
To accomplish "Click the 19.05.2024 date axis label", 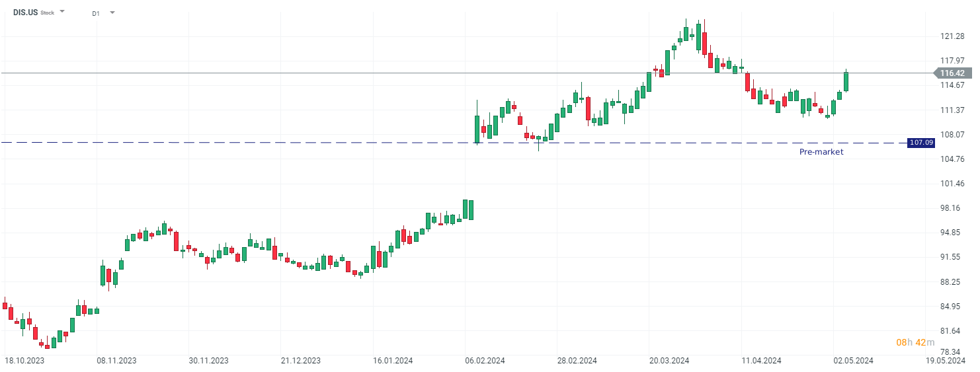I will tap(945, 361).
